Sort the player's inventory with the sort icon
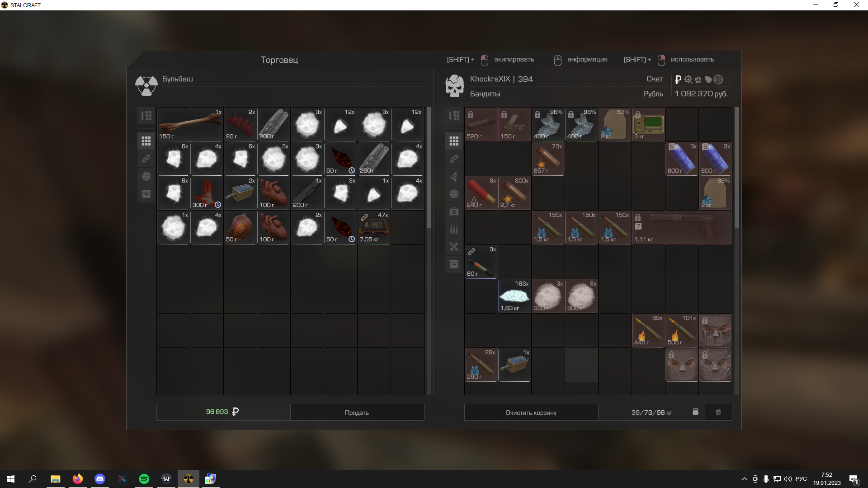Image resolution: width=868 pixels, height=488 pixels. (454, 116)
